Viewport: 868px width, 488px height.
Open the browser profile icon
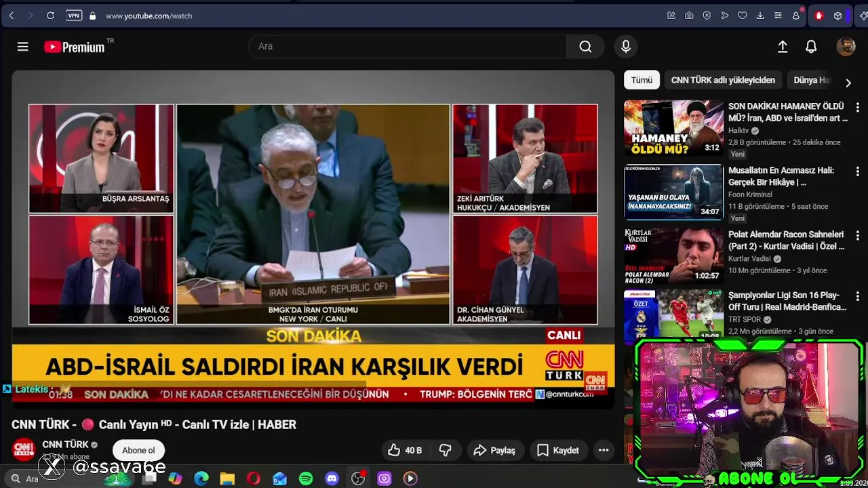click(x=796, y=16)
